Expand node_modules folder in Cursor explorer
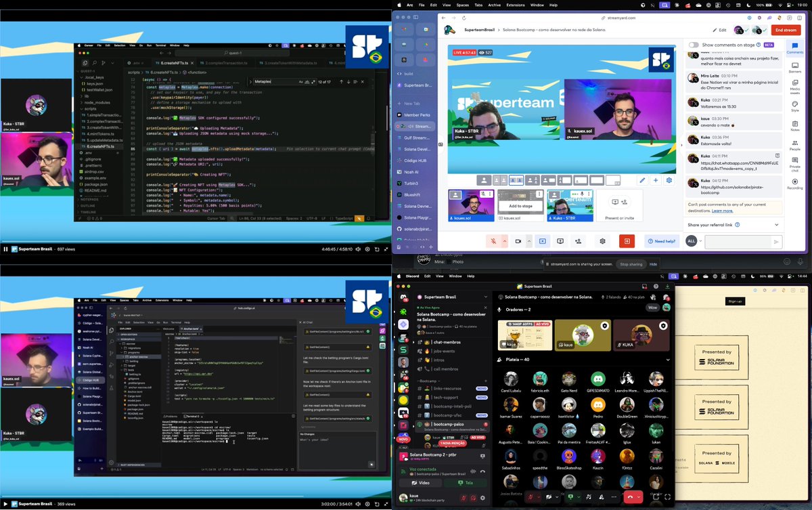The image size is (812, 510). [97, 102]
